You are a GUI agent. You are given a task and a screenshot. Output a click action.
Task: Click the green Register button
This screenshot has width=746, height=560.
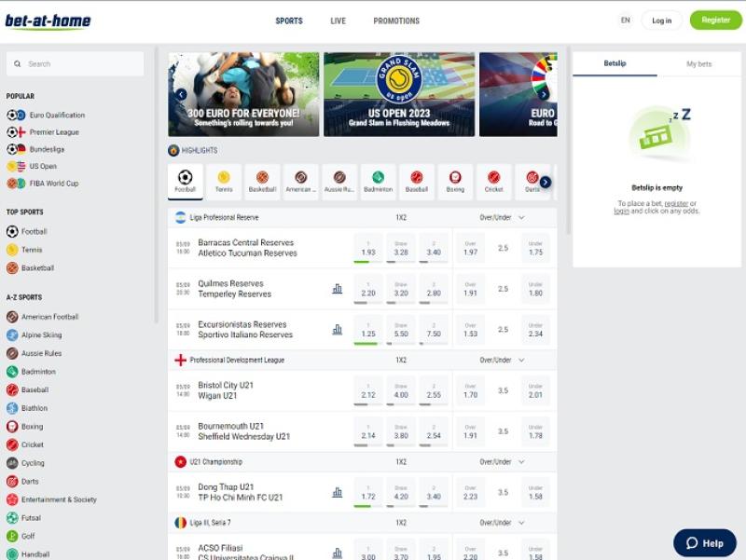pos(715,20)
